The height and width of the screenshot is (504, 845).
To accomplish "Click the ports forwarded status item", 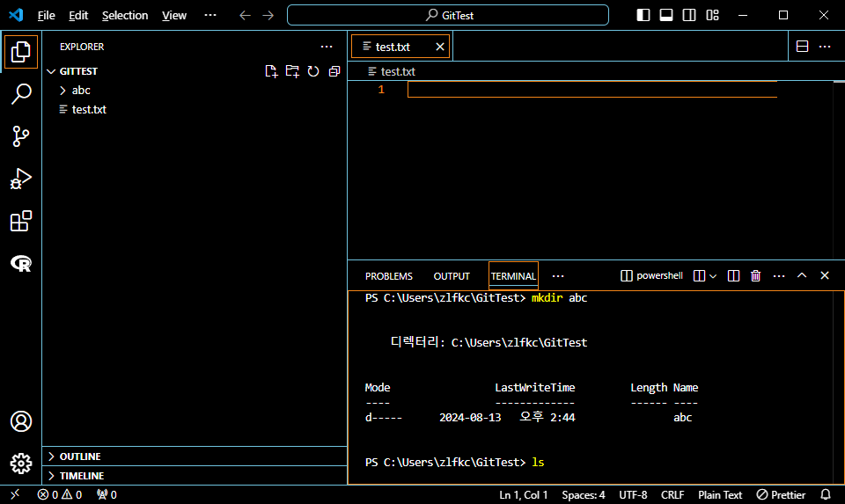I will coord(107,494).
